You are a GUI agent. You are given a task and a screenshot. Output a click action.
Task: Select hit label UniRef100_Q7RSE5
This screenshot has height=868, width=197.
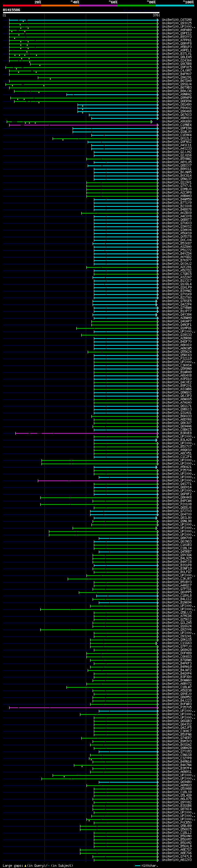pos(176,301)
